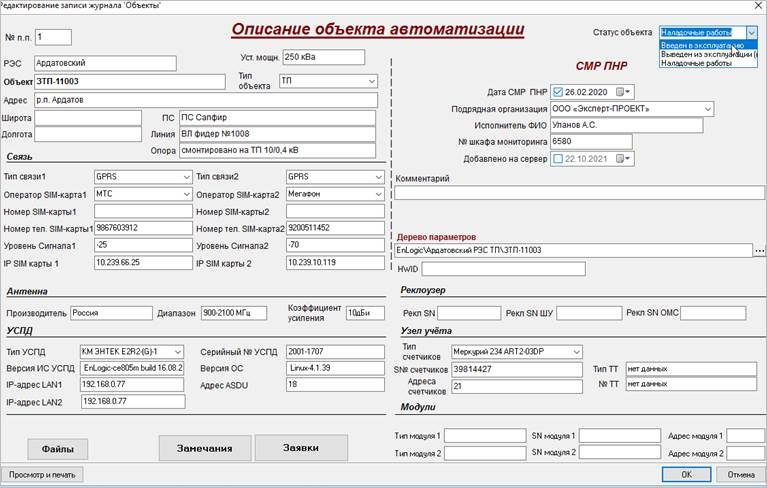767x488 pixels.
Task: Focus the РЭС field containing Ардатовский
Action: click(x=105, y=63)
